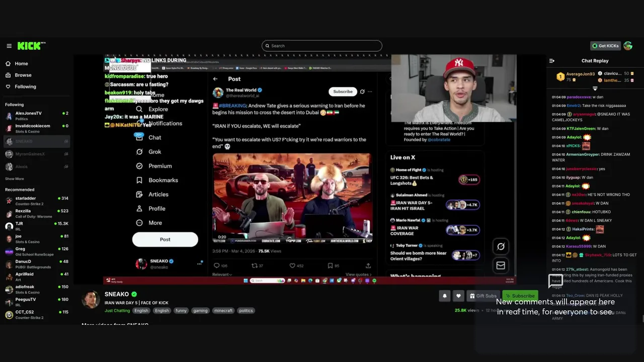Open recommended channel DanucD
This screenshot has width=644, height=362.
point(36,264)
